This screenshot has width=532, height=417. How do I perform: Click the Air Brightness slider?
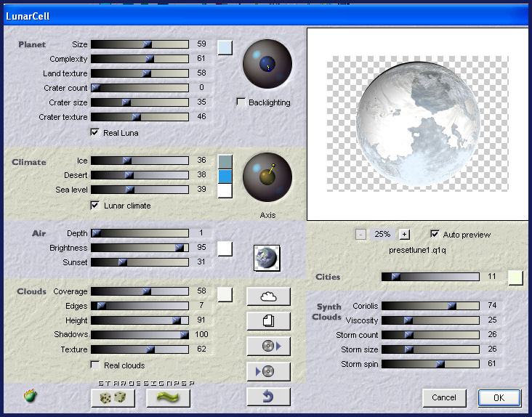pos(140,248)
